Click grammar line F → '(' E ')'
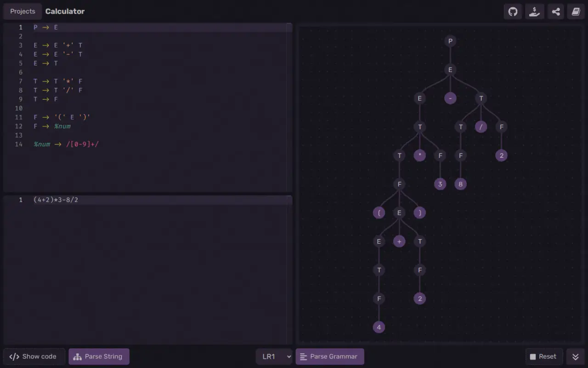Screen dimensions: 588x368 (62, 117)
